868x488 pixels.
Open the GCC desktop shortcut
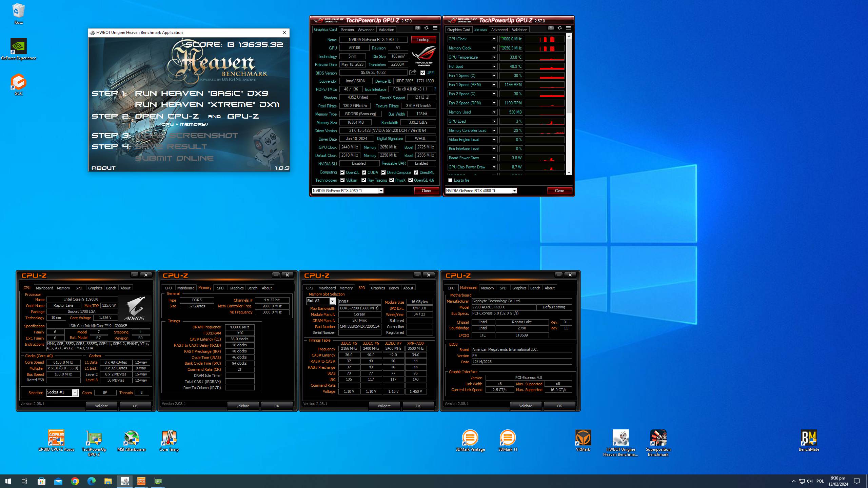18,85
